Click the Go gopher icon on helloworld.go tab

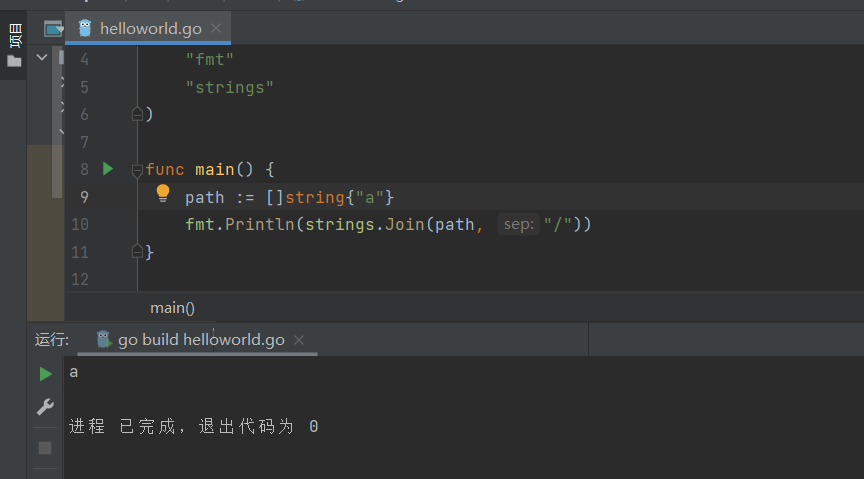pos(85,28)
